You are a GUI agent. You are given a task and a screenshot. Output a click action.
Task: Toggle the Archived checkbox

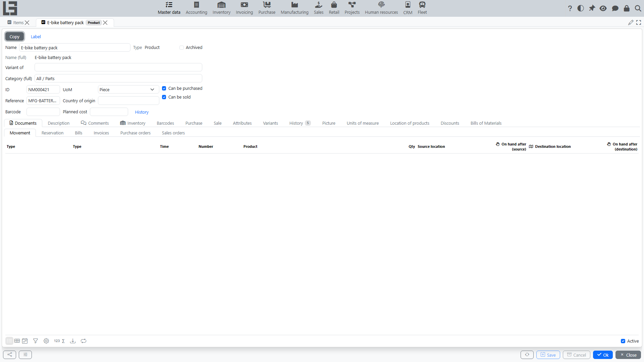pyautogui.click(x=181, y=48)
